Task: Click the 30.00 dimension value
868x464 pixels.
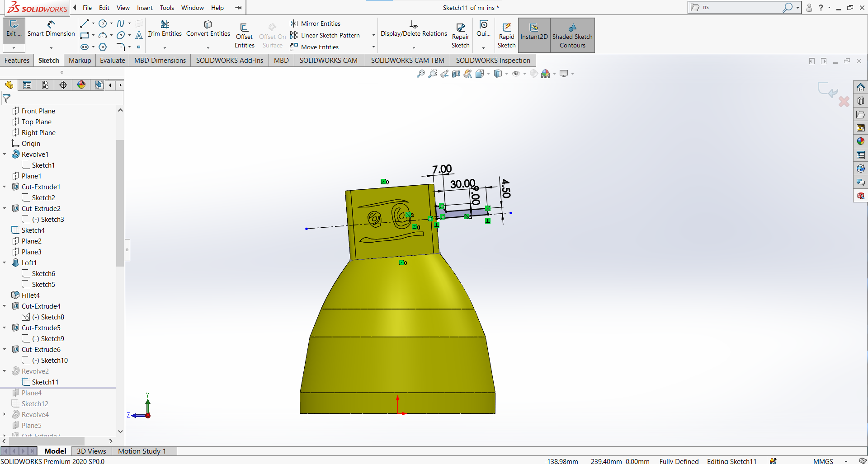Action: pos(462,184)
